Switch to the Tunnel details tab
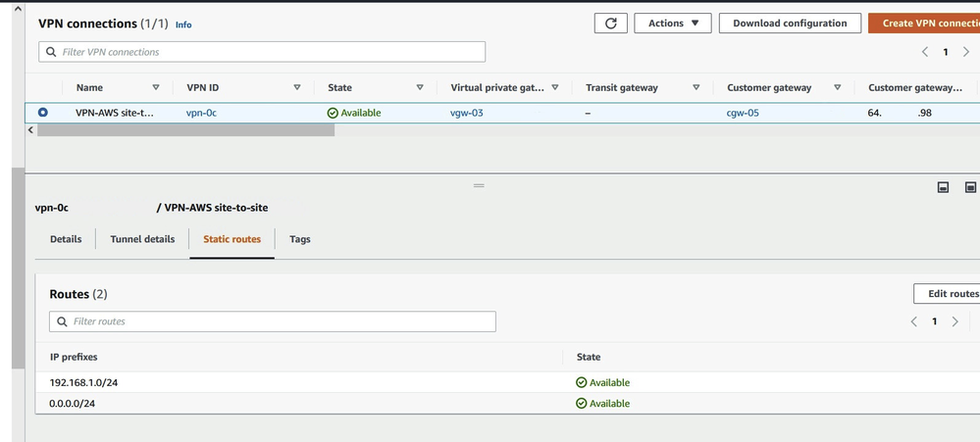The image size is (980, 442). pyautogui.click(x=142, y=239)
